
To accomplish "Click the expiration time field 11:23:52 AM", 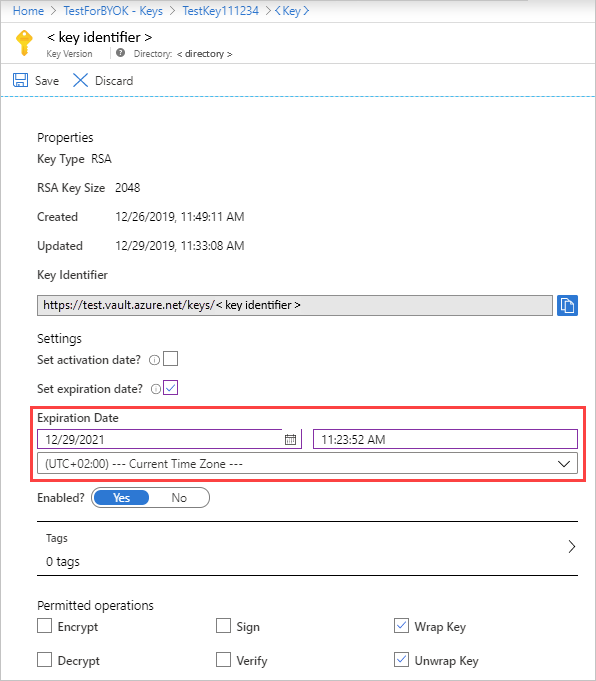I will tap(445, 440).
